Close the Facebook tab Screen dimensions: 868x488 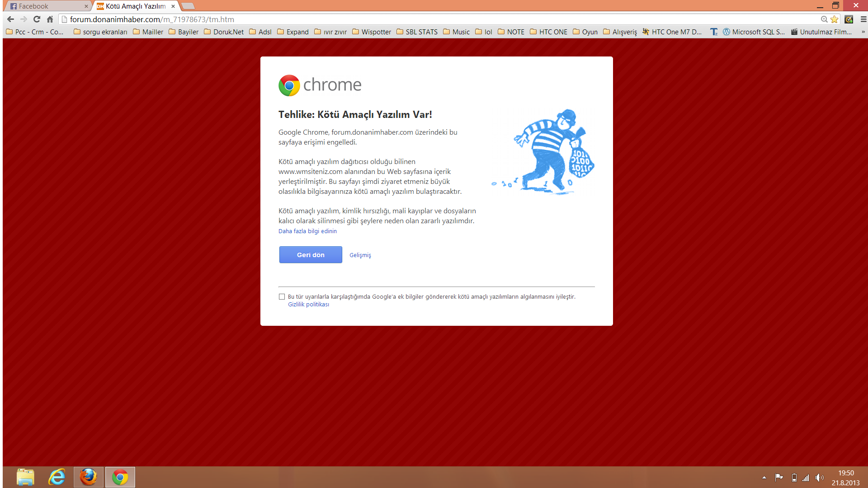click(x=86, y=6)
